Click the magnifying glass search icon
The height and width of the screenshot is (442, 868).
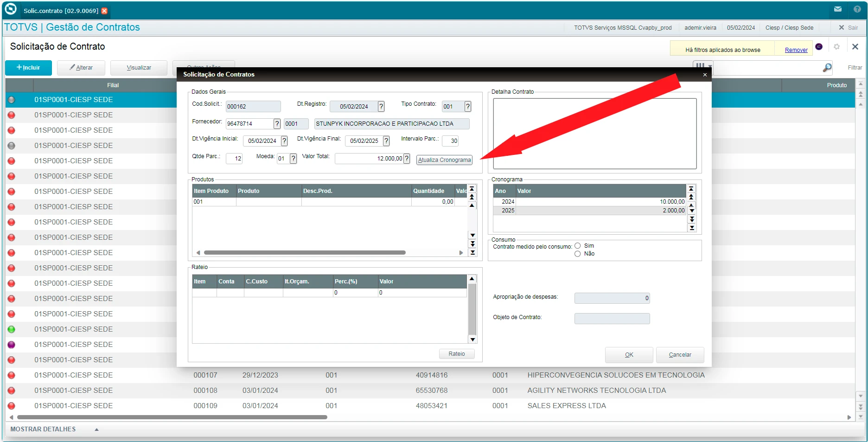tap(827, 68)
